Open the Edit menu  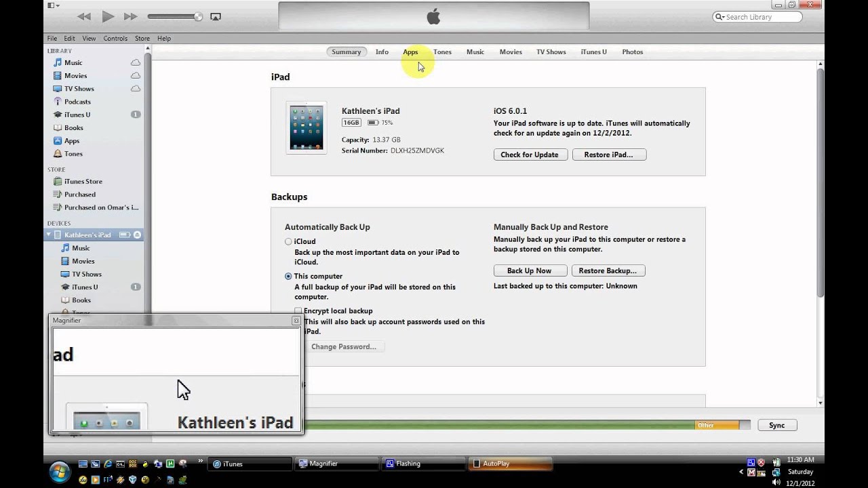point(70,39)
